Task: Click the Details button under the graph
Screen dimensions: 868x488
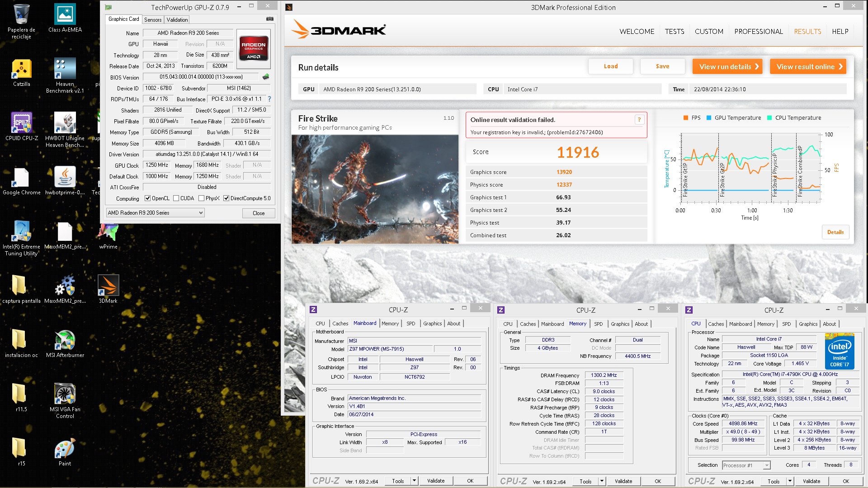Action: pyautogui.click(x=835, y=232)
